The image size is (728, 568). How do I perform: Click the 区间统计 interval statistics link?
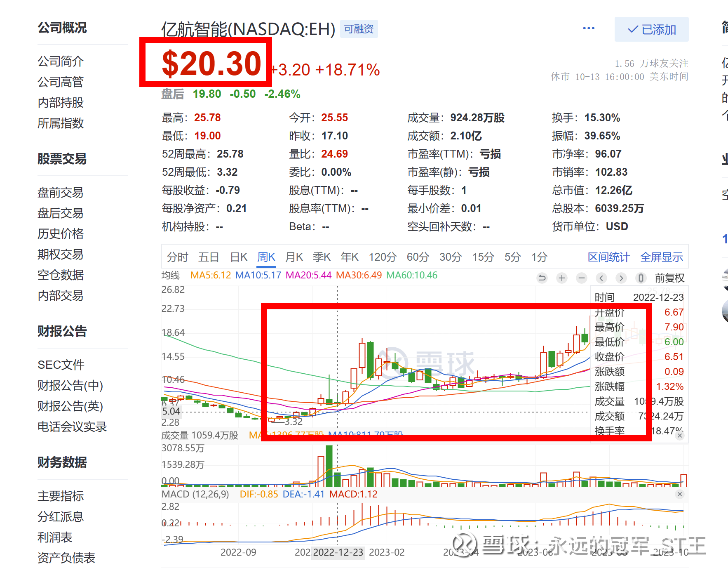[x=609, y=257]
